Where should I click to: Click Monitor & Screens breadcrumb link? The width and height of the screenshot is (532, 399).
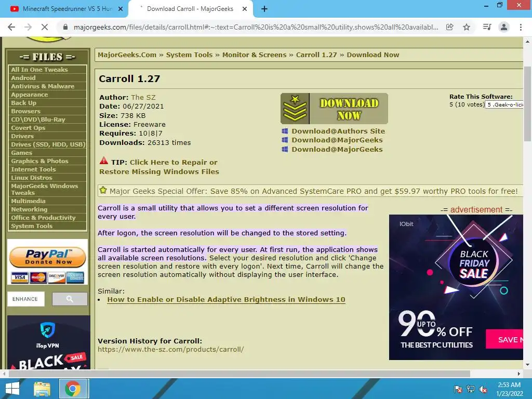coord(254,55)
